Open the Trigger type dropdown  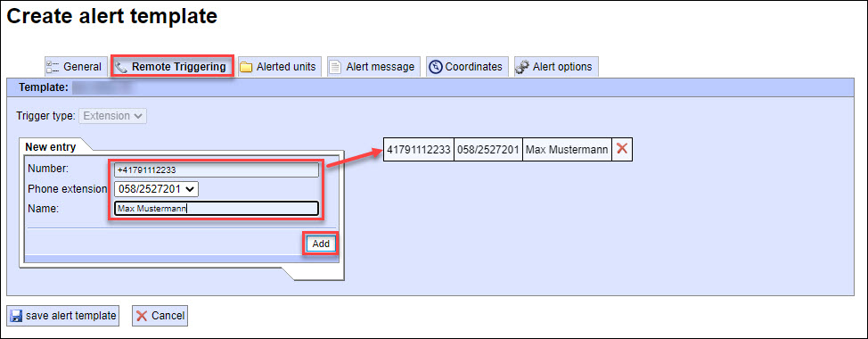point(113,116)
